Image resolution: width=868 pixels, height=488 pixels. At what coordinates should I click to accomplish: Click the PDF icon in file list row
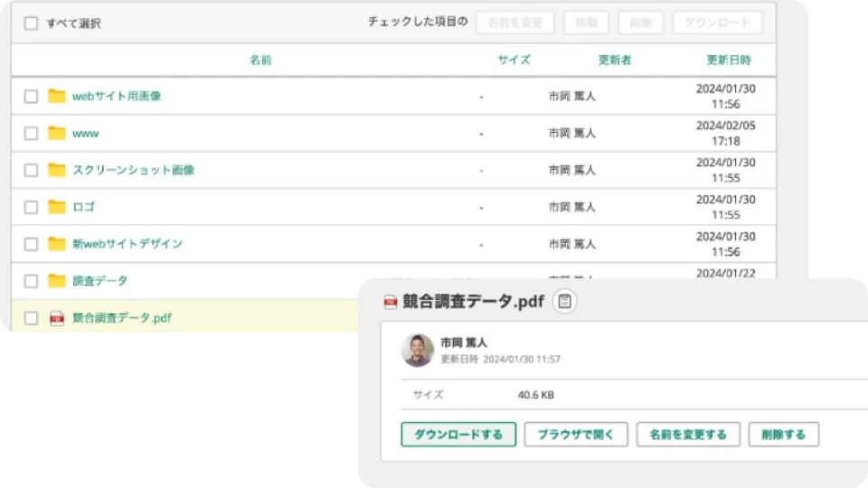[x=56, y=318]
